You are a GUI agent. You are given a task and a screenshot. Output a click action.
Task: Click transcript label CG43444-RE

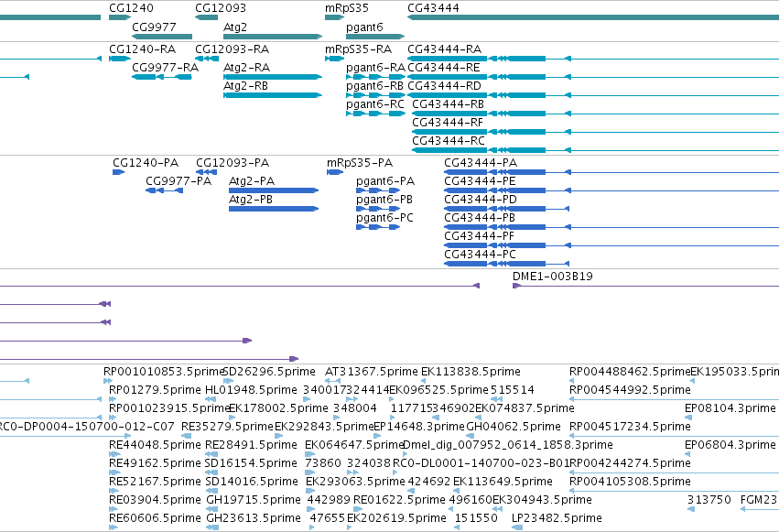[x=444, y=68]
